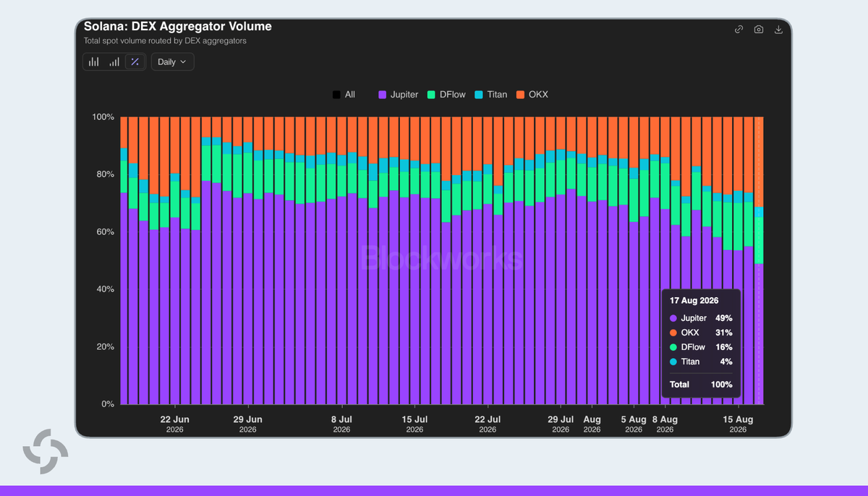
Task: Click the chart title Solana: DEX Aggregator Volume
Action: click(178, 27)
